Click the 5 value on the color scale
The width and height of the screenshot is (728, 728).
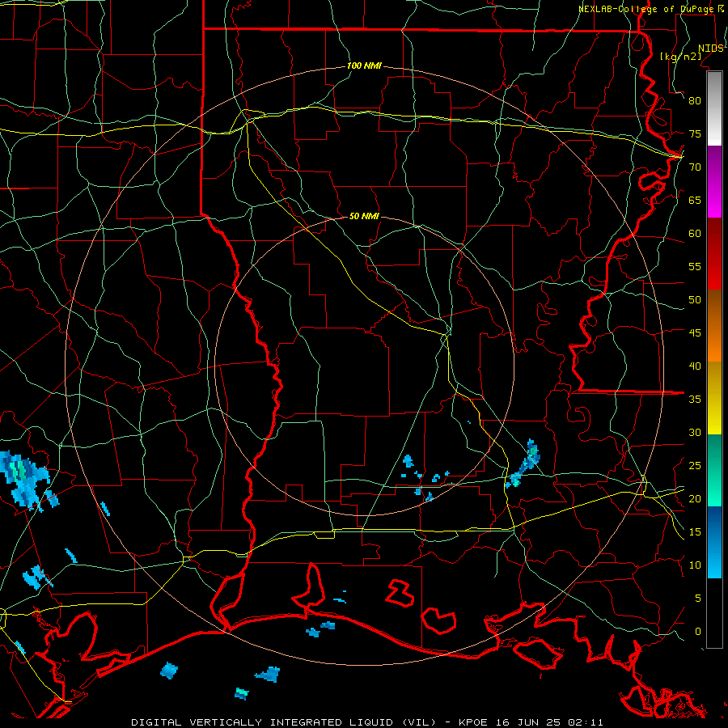click(698, 599)
